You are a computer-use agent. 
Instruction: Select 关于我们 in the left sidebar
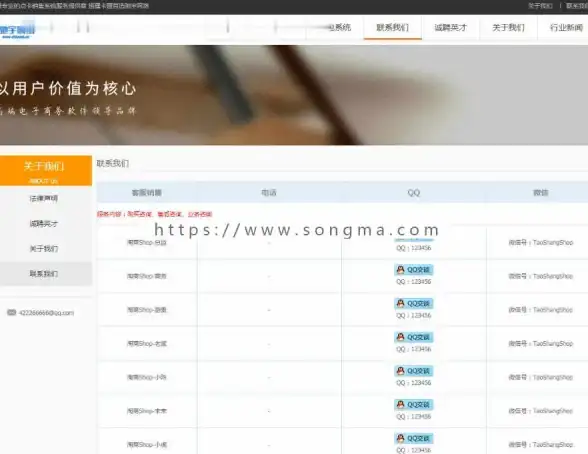point(44,249)
